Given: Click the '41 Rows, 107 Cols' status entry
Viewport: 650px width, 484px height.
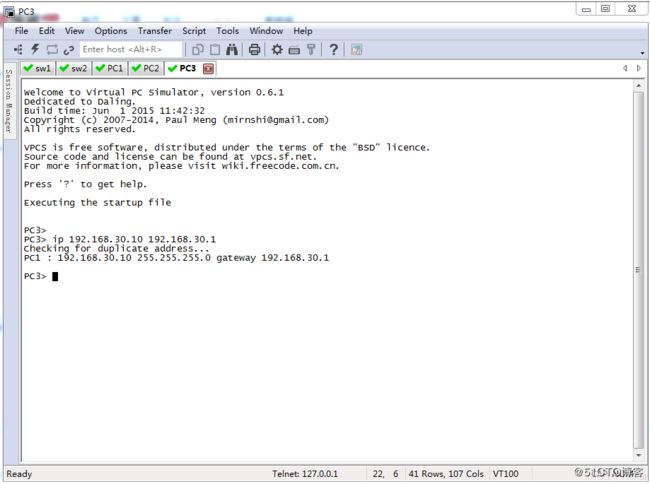Looking at the screenshot, I should [x=446, y=474].
